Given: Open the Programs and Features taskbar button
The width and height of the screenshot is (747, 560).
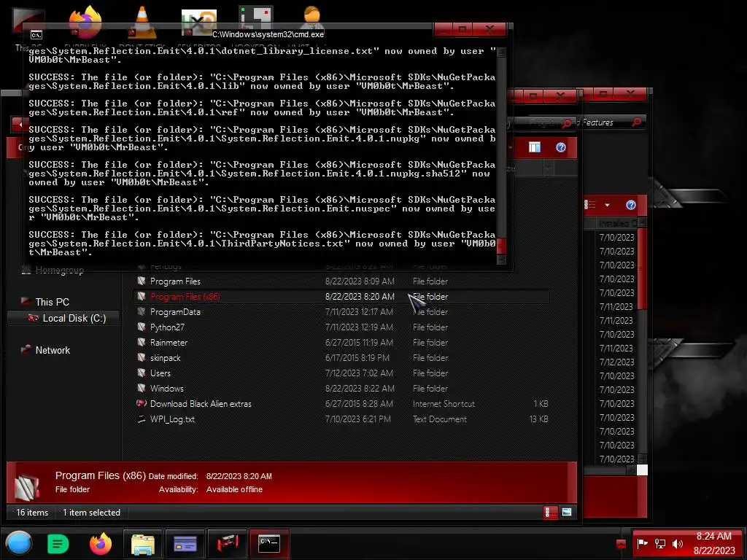Looking at the screenshot, I should coord(185,544).
